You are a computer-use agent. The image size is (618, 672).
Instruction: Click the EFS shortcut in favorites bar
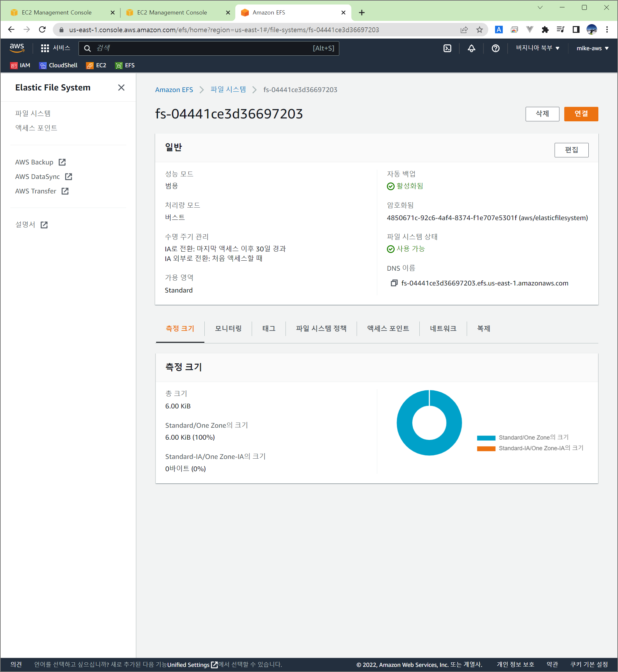(125, 65)
